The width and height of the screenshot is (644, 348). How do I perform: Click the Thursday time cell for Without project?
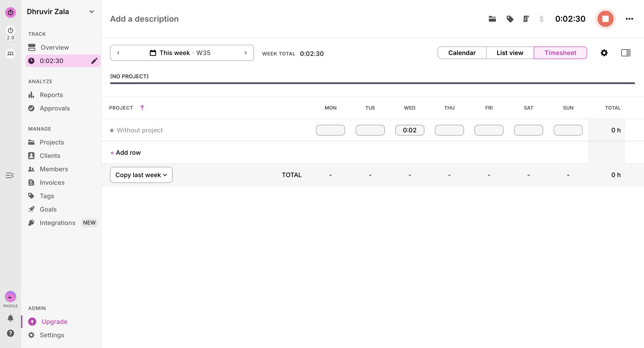[449, 130]
